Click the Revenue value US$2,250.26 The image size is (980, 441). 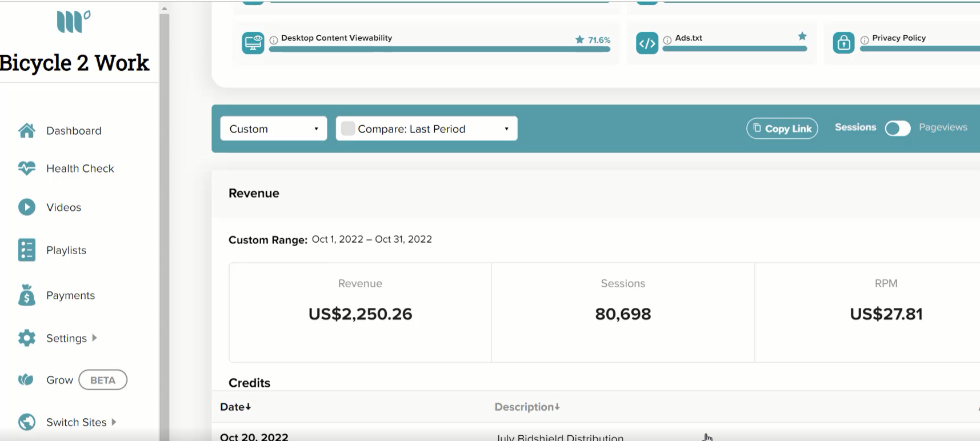coord(360,314)
